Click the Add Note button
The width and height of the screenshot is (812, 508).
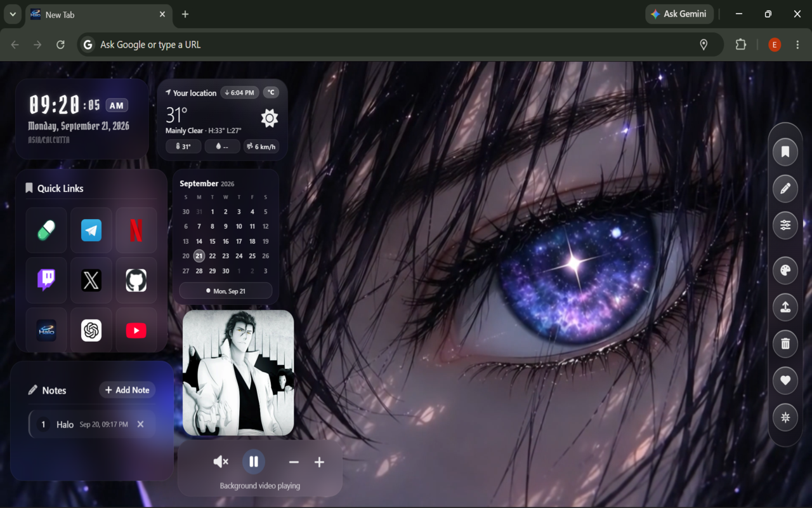coord(127,390)
